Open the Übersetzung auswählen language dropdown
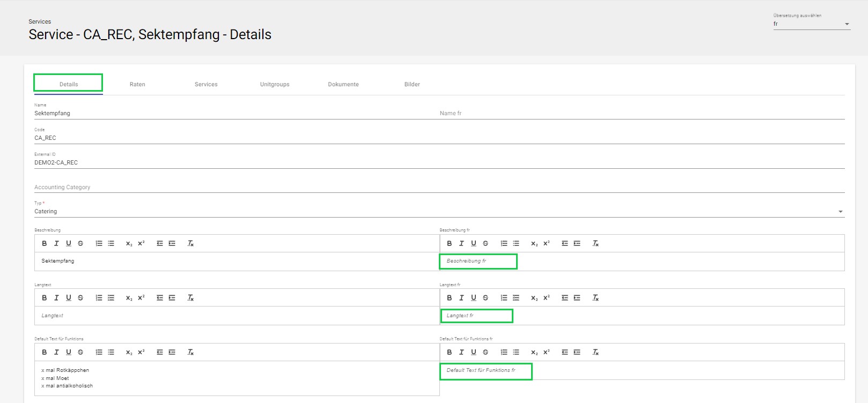This screenshot has height=403, width=868. [812, 24]
